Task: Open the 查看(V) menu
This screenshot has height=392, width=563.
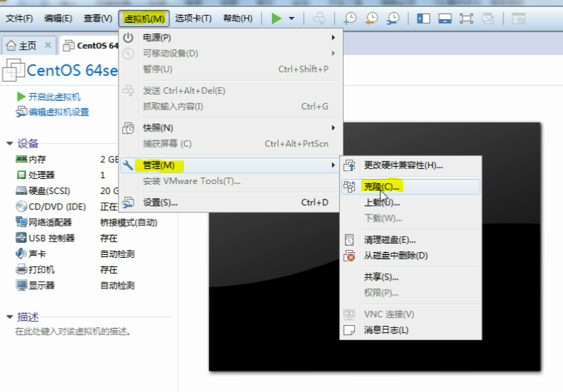Action: (98, 18)
